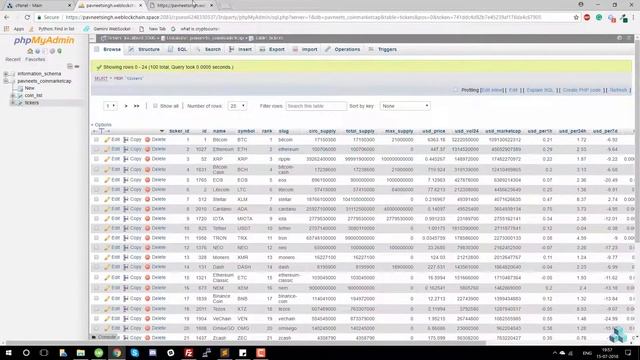Open the Sort by key dropdown
The height and width of the screenshot is (360, 640).
404,106
